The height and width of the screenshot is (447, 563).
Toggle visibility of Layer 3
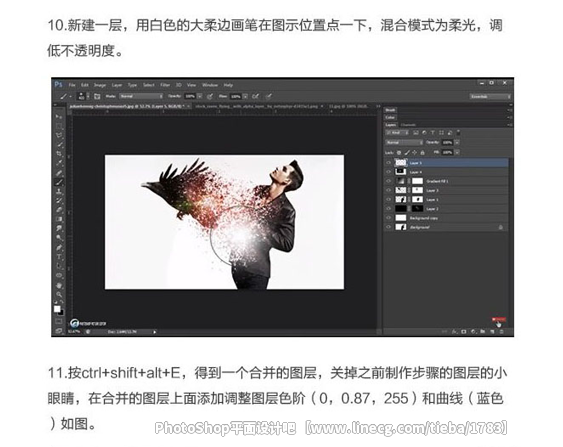388,190
